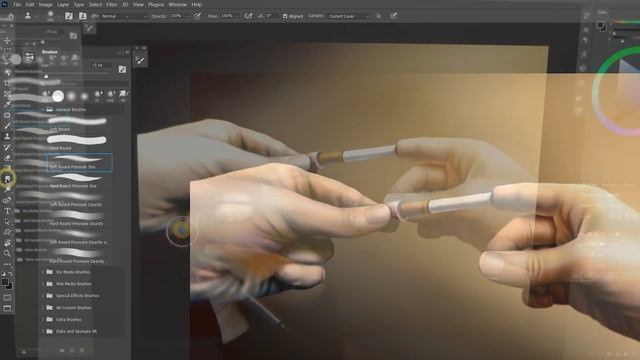Open the brush preset picker thumbnail

pyautogui.click(x=50, y=16)
